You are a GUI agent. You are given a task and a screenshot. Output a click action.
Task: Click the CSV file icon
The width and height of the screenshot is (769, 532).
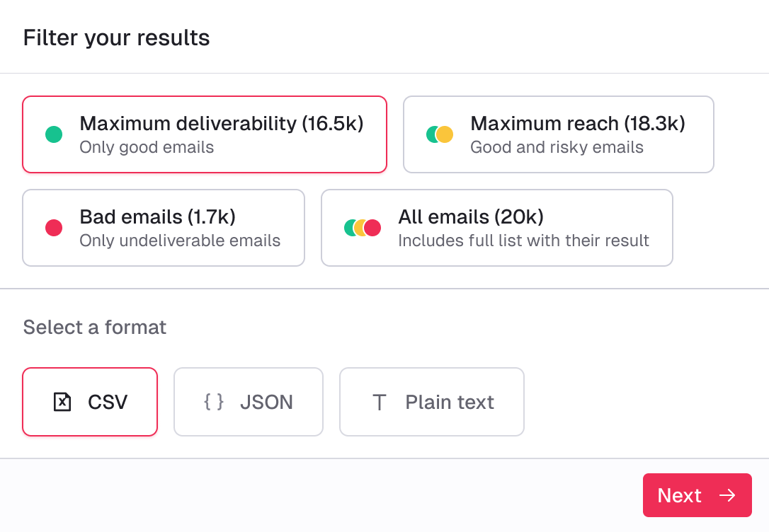point(62,403)
